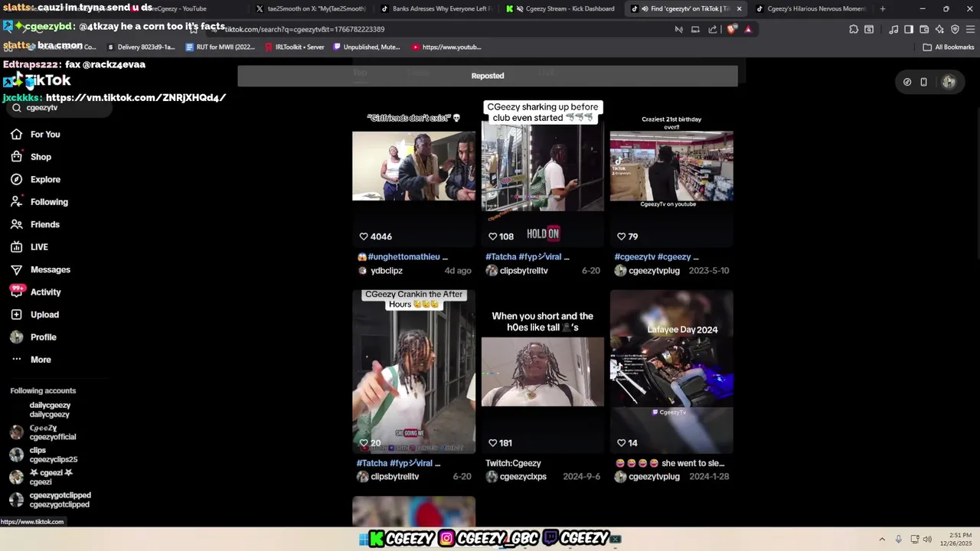Viewport: 980px width, 551px height.
Task: Click the TikTok coins icon at top right
Action: point(907,82)
